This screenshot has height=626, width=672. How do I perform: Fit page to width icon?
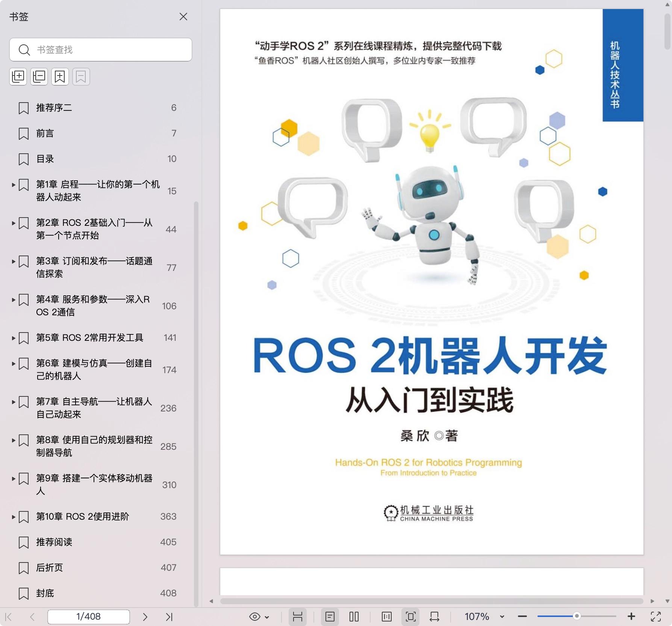[x=434, y=617]
